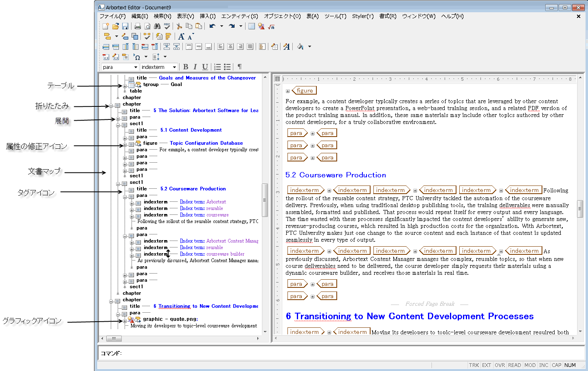Viewport: 588px width, 371px height.
Task: Select 'Topic Configuration Database' in document map
Action: pos(206,143)
